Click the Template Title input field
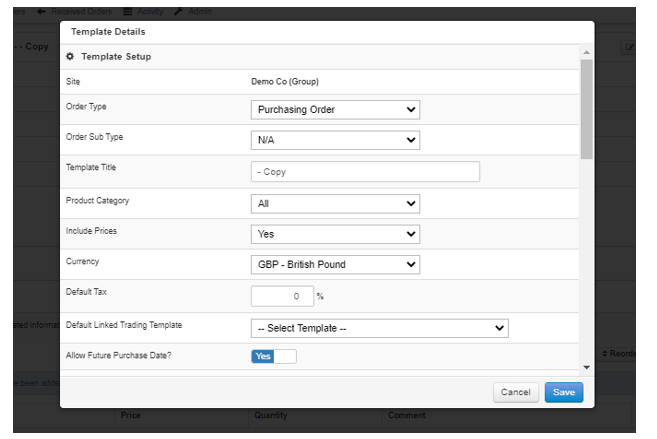 pyautogui.click(x=365, y=172)
